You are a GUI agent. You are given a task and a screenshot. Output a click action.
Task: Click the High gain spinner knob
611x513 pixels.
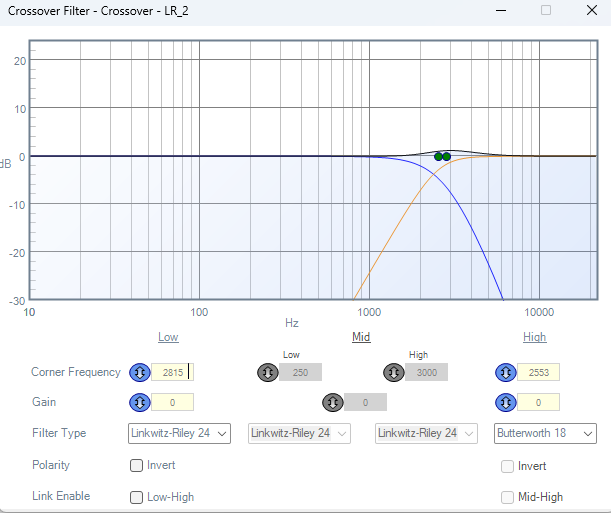click(x=505, y=402)
